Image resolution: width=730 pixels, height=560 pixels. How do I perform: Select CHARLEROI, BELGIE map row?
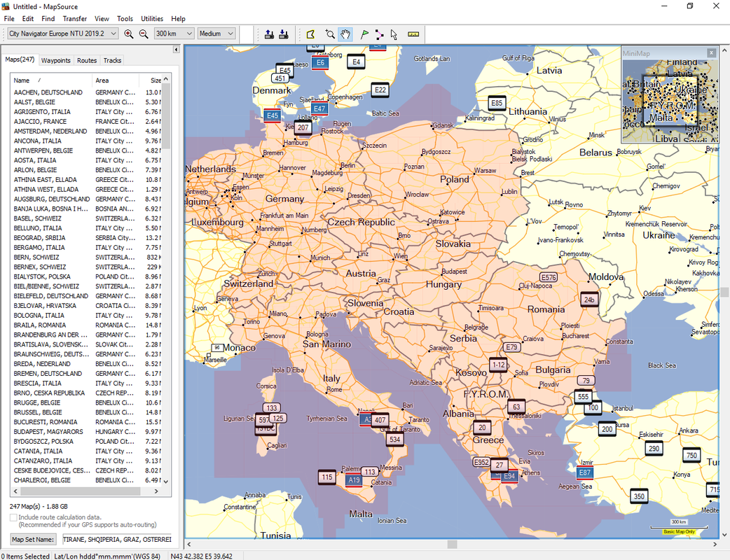coord(86,480)
